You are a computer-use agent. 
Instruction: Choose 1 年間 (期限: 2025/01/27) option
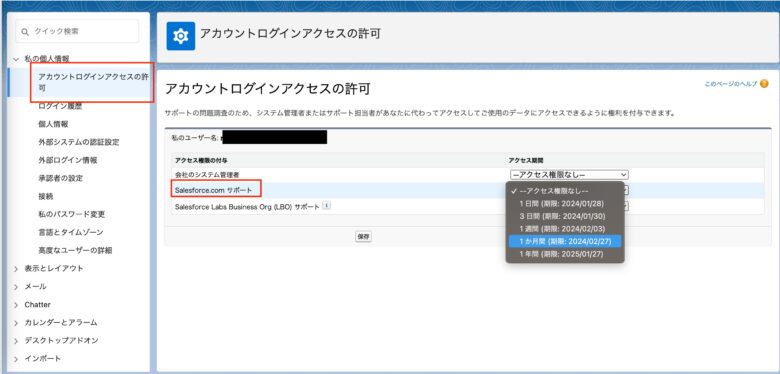point(565,254)
